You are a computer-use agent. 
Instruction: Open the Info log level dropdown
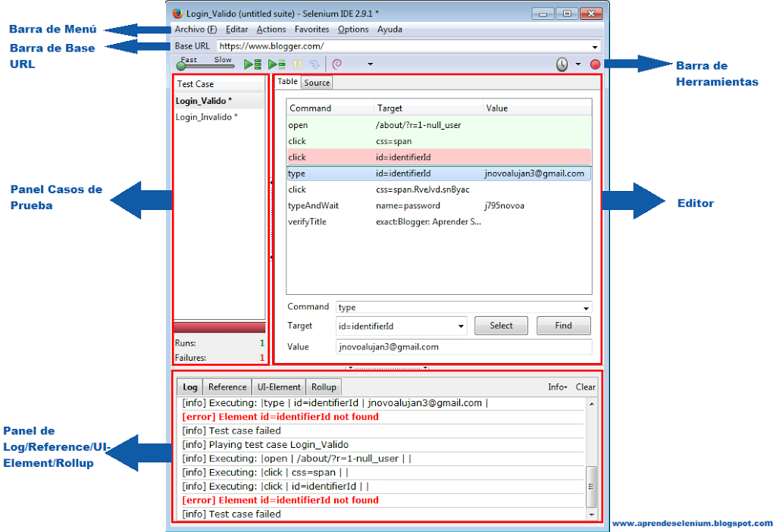point(557,387)
